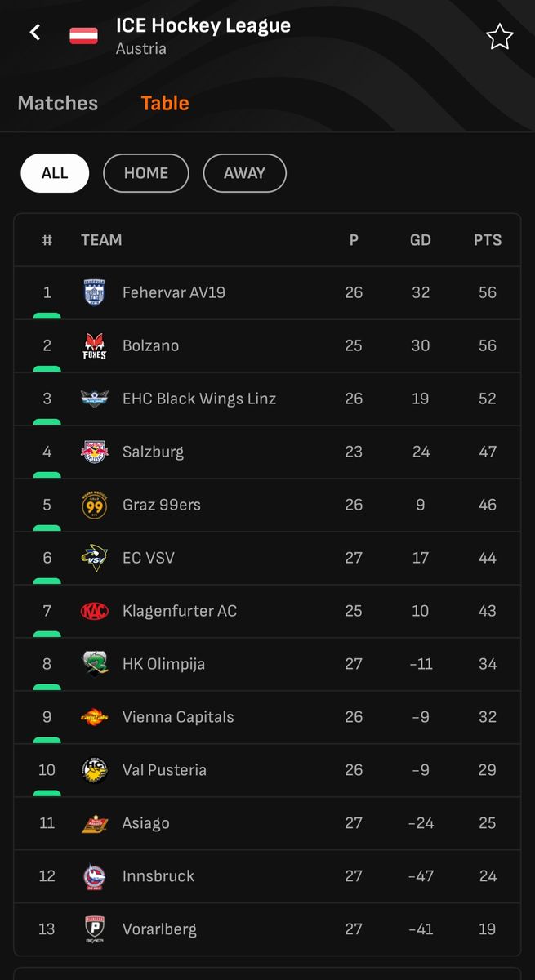535x980 pixels.
Task: Select the Innsbruck team logo
Action: pos(95,876)
